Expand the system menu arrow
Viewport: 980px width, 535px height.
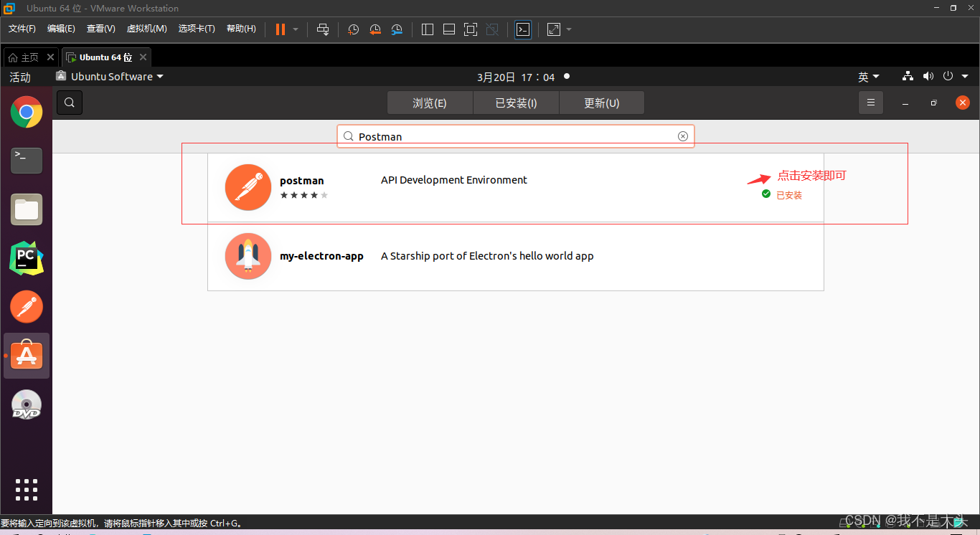point(965,77)
